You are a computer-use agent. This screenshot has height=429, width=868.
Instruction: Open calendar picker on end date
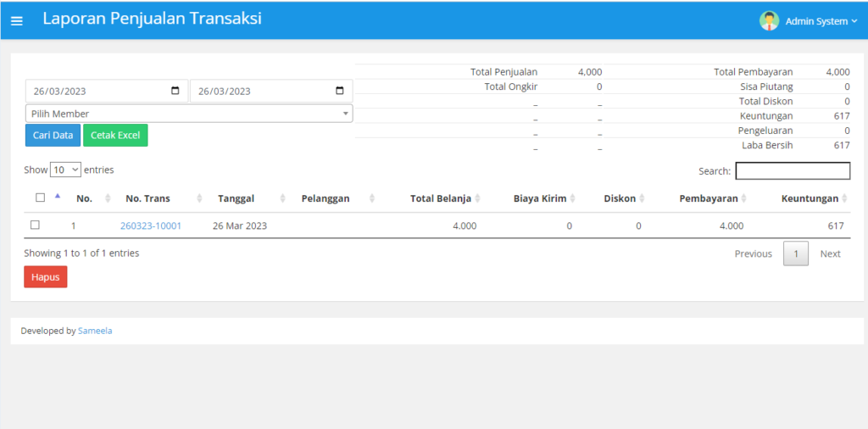(x=340, y=92)
